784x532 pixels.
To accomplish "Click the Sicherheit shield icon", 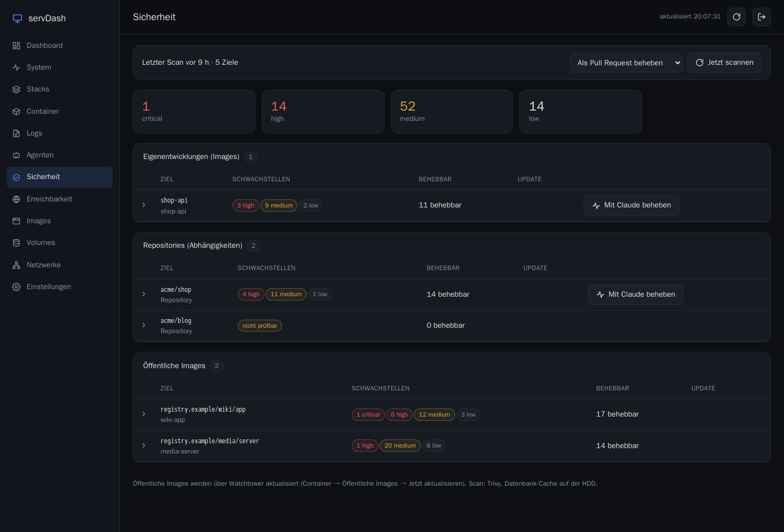I will (16, 178).
